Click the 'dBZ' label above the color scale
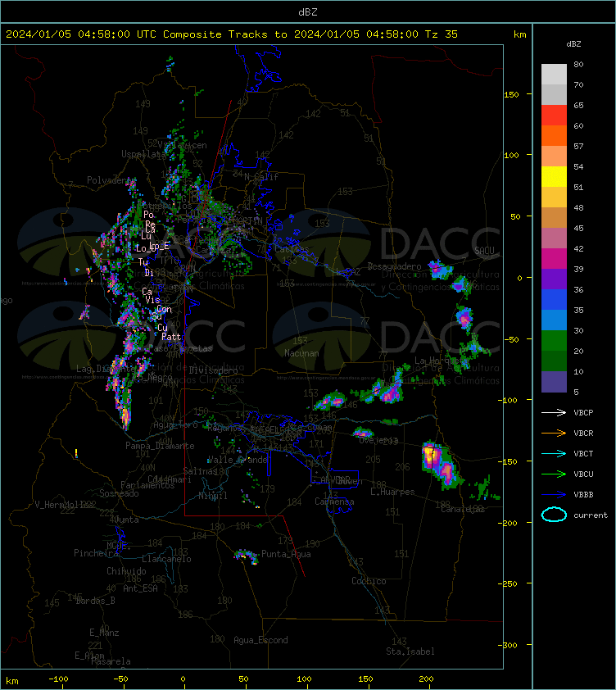 tap(573, 44)
